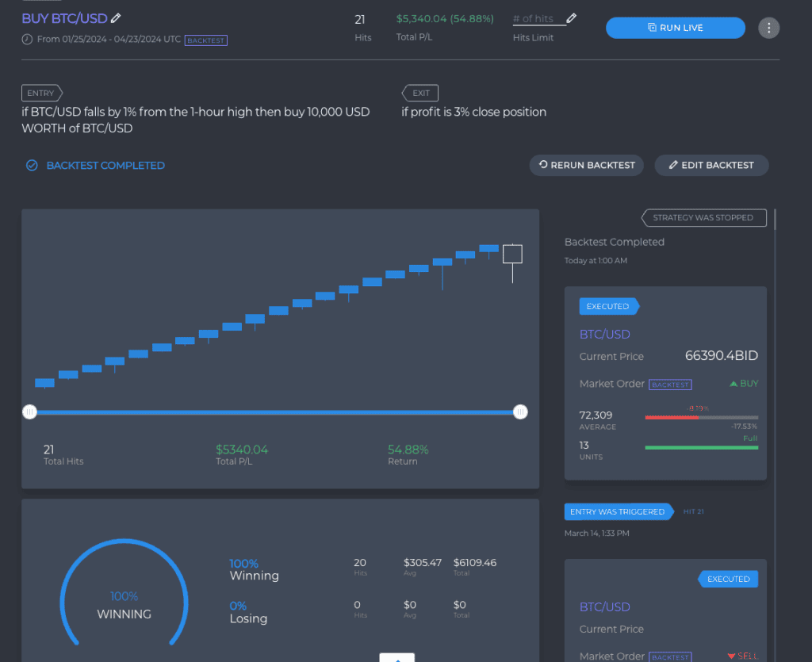Image resolution: width=812 pixels, height=662 pixels.
Task: Click EDIT BACKTEST button
Action: [711, 165]
